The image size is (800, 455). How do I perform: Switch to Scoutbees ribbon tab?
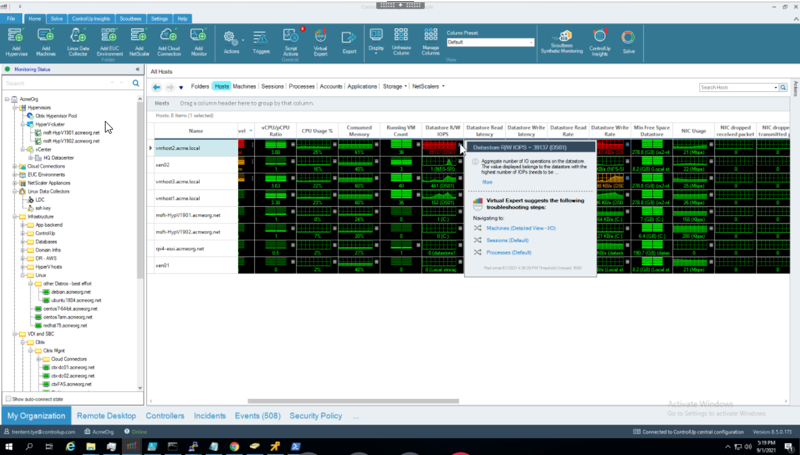click(x=131, y=18)
